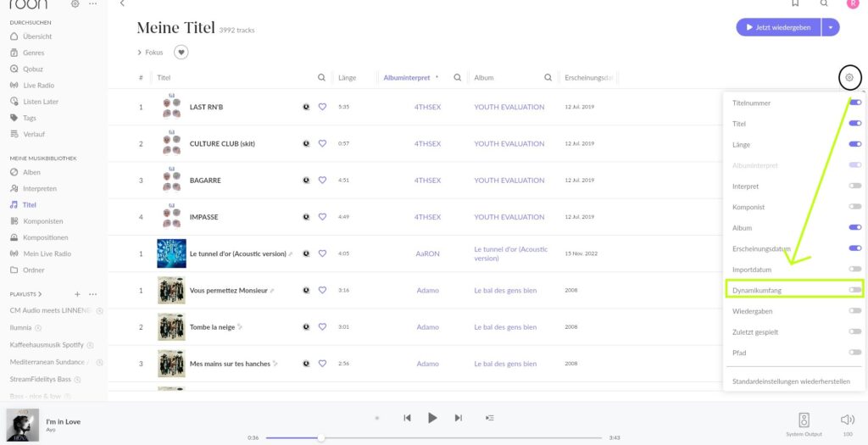The height and width of the screenshot is (445, 868).
Task: Open column settings gear icon
Action: coord(849,77)
